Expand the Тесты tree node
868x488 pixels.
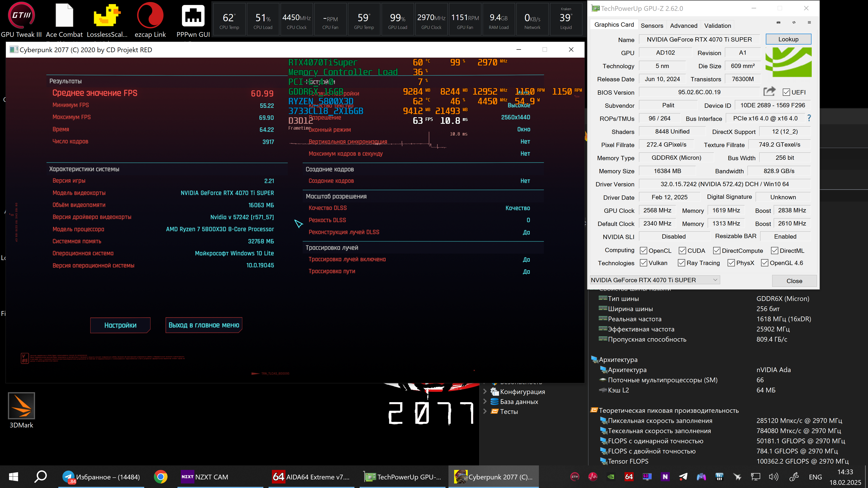tap(485, 411)
